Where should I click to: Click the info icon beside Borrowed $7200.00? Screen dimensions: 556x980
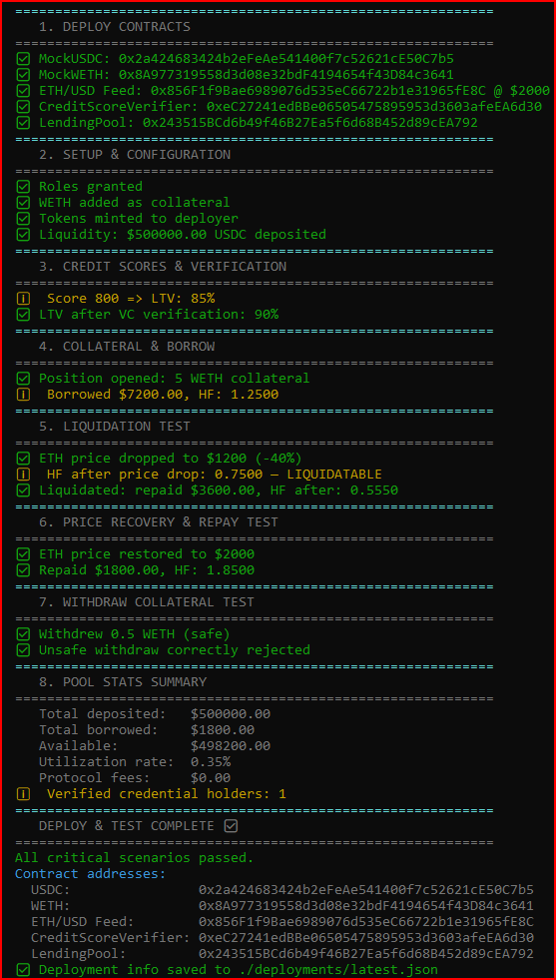pos(23,395)
